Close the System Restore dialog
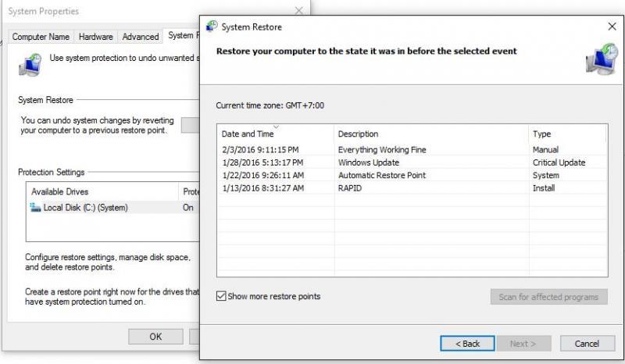 (x=612, y=27)
